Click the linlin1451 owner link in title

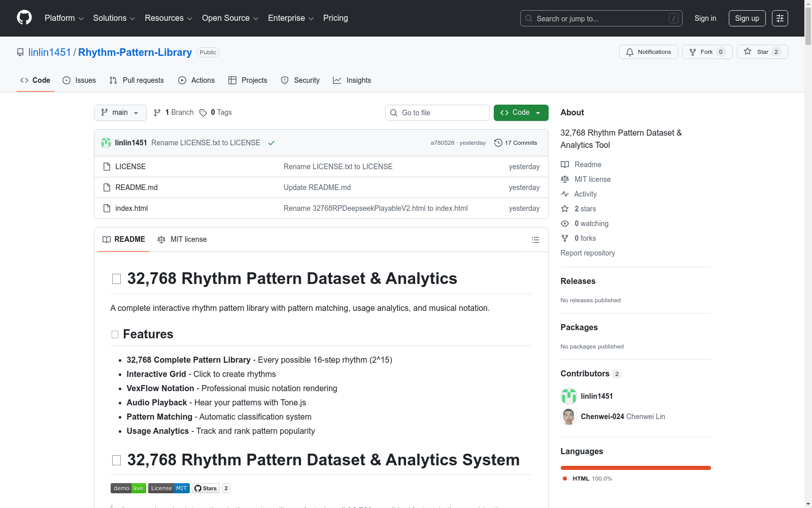50,52
